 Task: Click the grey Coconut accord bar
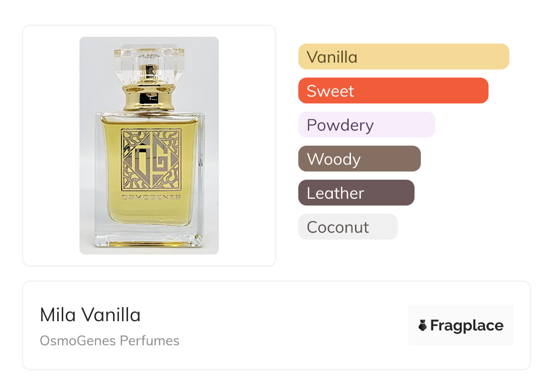pyautogui.click(x=348, y=227)
